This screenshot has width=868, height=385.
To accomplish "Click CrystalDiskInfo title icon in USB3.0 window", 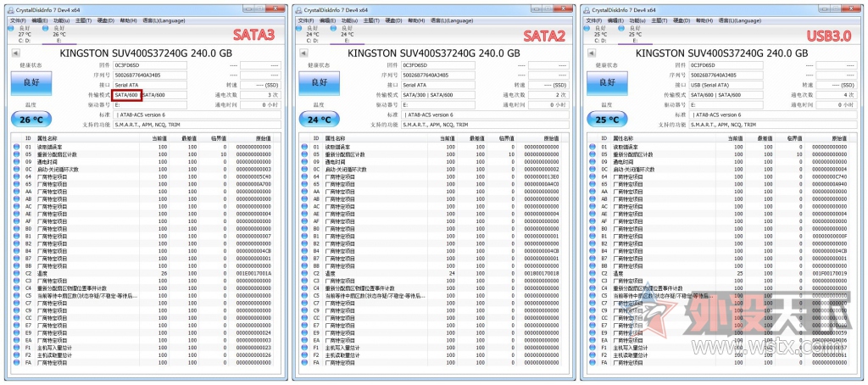I will pyautogui.click(x=587, y=10).
